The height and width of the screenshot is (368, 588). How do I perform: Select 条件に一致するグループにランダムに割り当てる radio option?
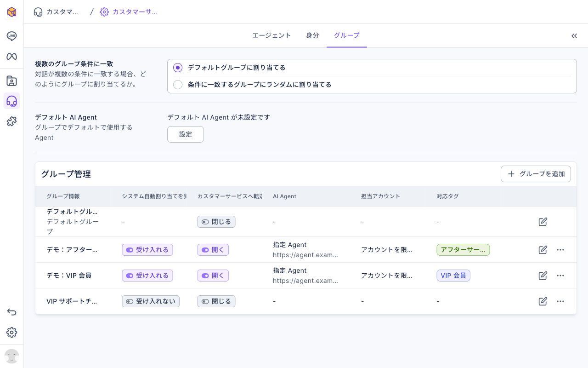178,85
